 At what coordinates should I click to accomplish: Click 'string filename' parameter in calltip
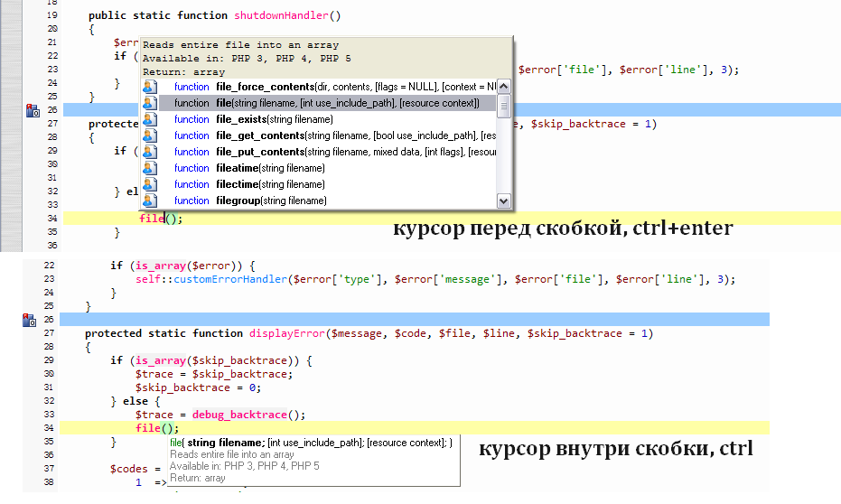pos(226,443)
